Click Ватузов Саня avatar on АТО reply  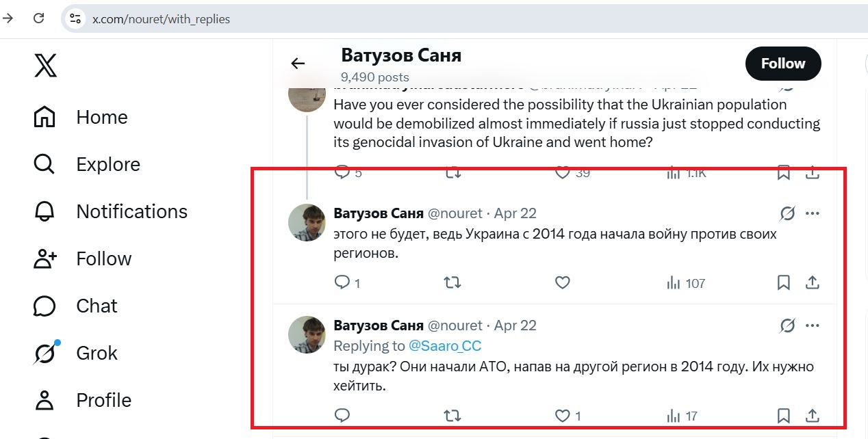coord(307,335)
